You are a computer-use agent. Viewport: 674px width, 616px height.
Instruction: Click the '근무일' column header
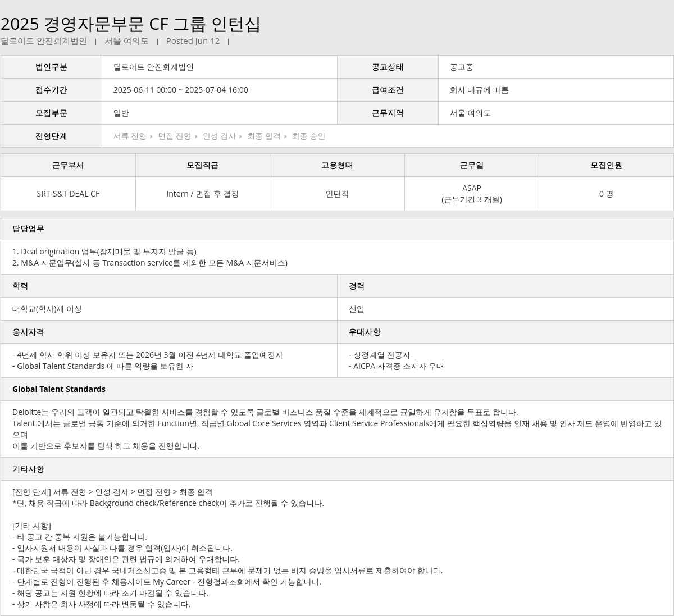[472, 165]
